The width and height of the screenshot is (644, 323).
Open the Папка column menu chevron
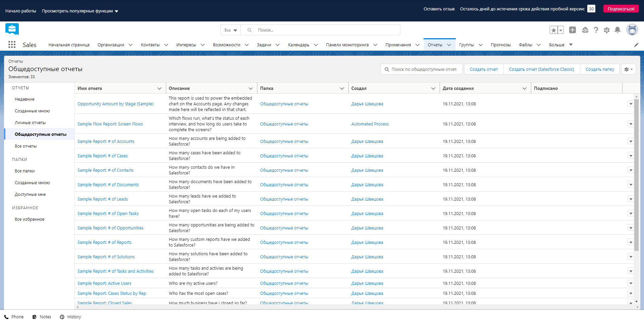[x=342, y=89]
